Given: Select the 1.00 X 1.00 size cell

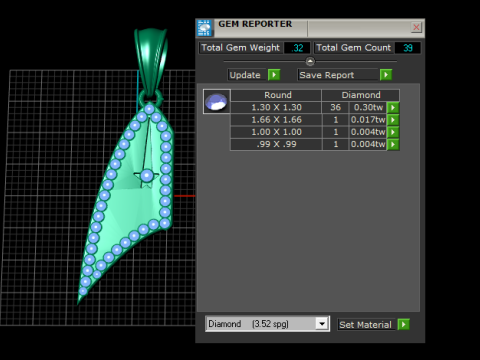Looking at the screenshot, I should (276, 132).
